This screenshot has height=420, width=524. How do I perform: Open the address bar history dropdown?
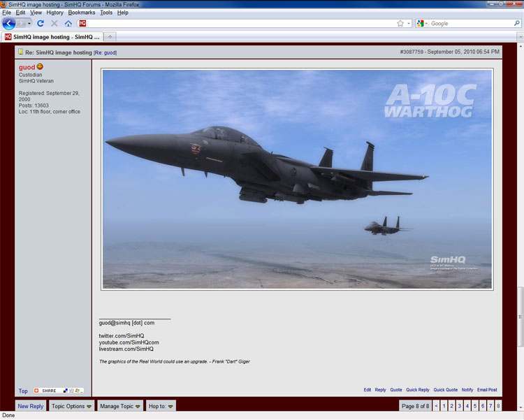409,23
